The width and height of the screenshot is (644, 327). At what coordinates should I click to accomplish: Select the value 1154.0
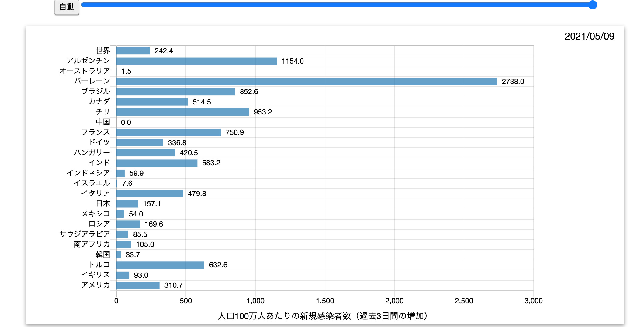(x=293, y=61)
